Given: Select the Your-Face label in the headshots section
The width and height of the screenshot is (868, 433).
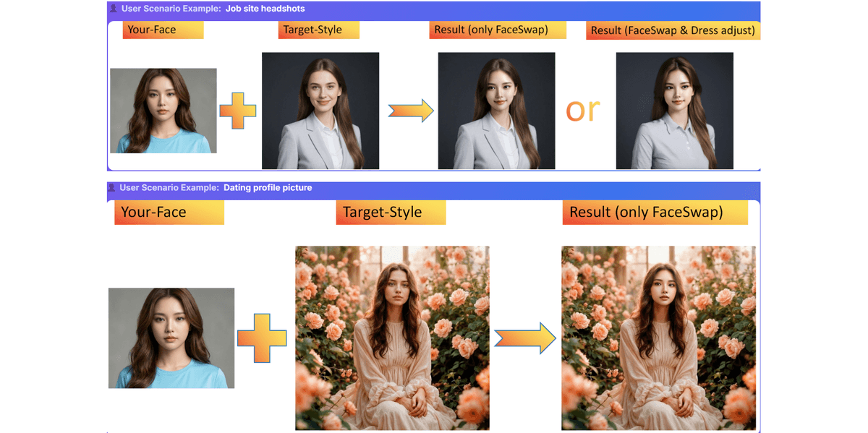Looking at the screenshot, I should pyautogui.click(x=163, y=30).
